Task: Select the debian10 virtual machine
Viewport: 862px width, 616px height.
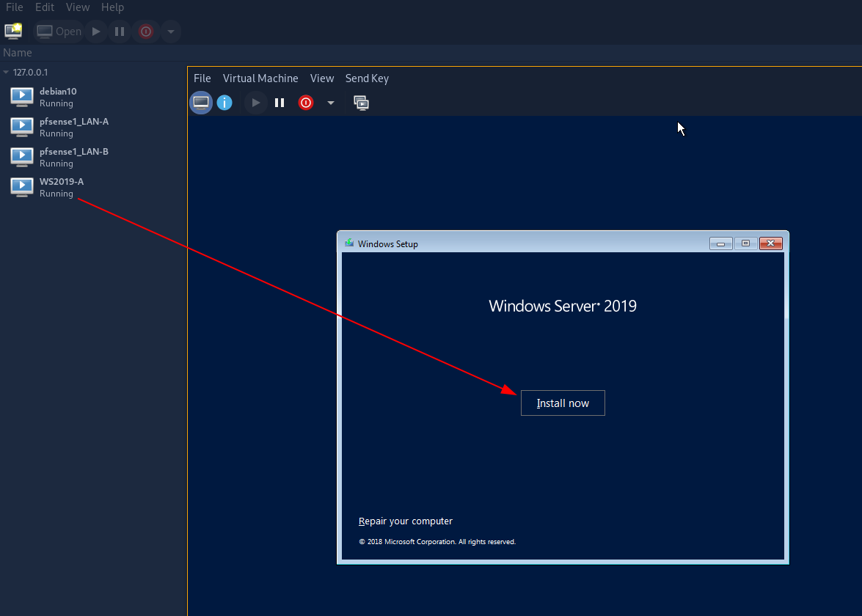Action: click(93, 98)
